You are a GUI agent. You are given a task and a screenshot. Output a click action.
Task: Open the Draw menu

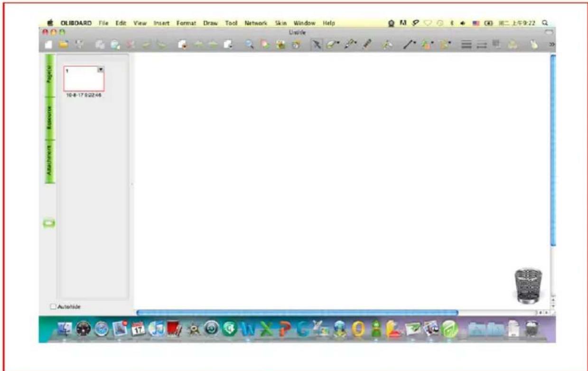[x=211, y=23]
